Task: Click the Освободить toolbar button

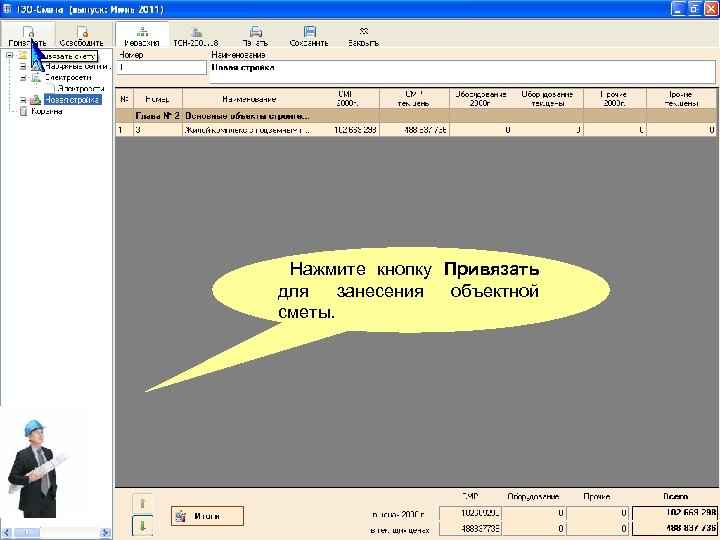Action: tap(81, 35)
